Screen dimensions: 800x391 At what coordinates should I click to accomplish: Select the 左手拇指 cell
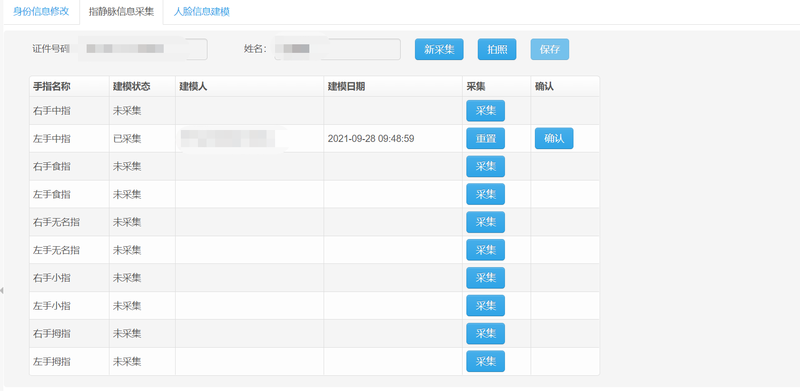tap(69, 361)
